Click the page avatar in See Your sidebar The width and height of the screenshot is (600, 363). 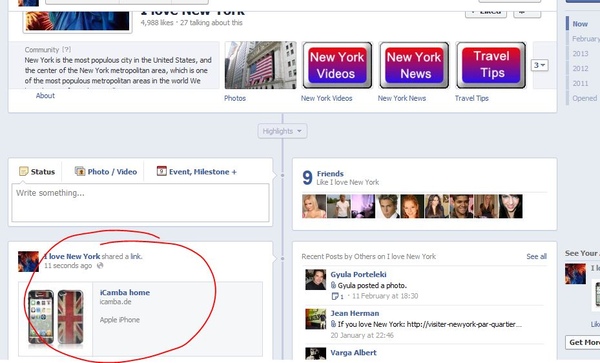coord(576,273)
